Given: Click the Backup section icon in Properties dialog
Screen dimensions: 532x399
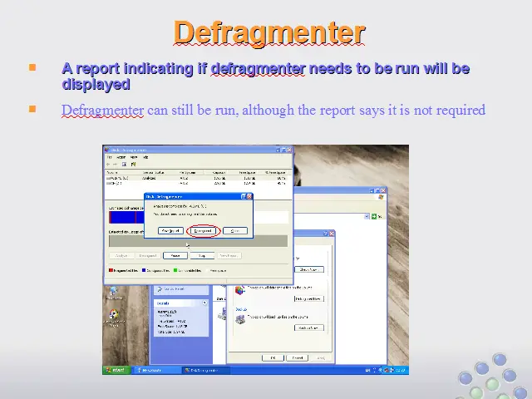Looking at the screenshot, I should click(240, 318).
